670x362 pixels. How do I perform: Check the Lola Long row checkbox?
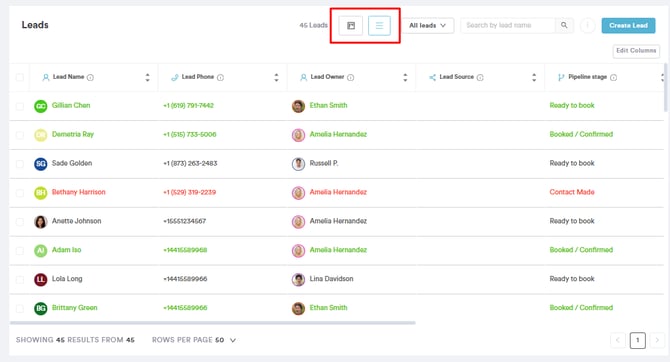(x=20, y=279)
